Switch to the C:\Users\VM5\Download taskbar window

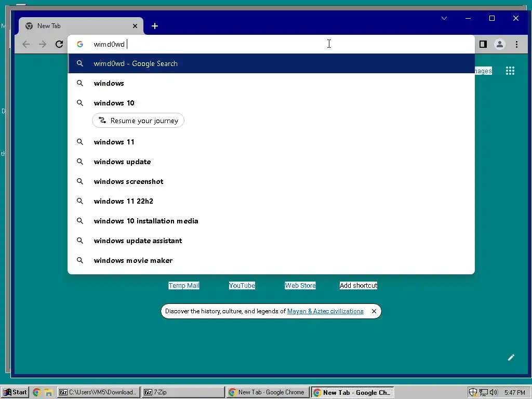point(98,392)
